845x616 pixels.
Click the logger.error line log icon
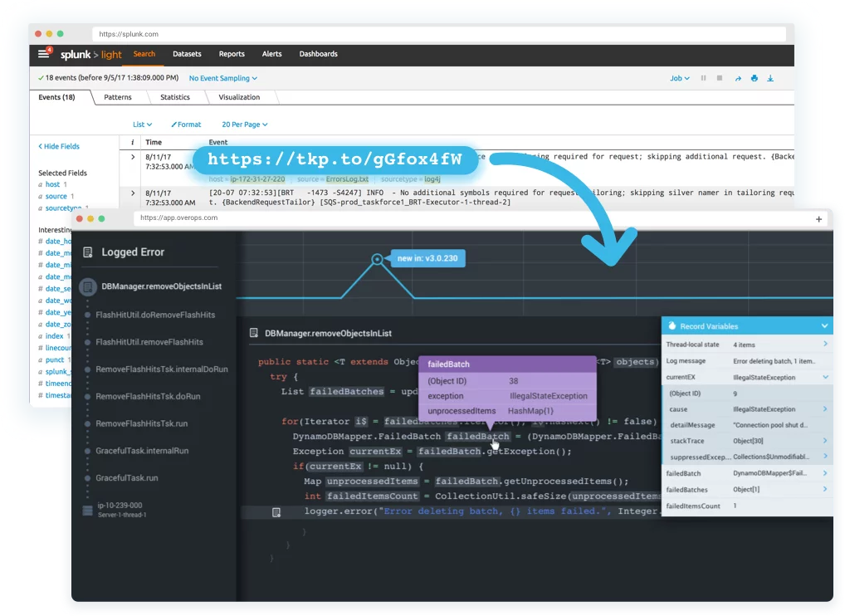(x=276, y=512)
